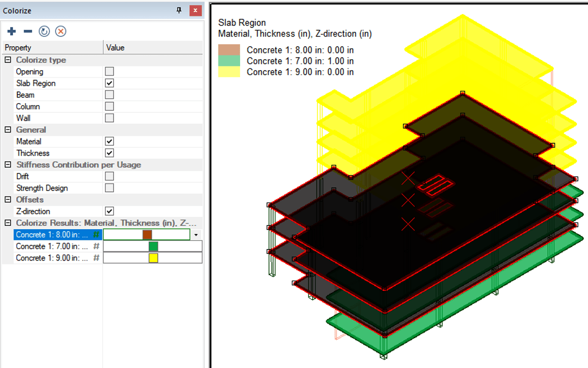
Task: Click the Property column header
Action: coord(52,48)
